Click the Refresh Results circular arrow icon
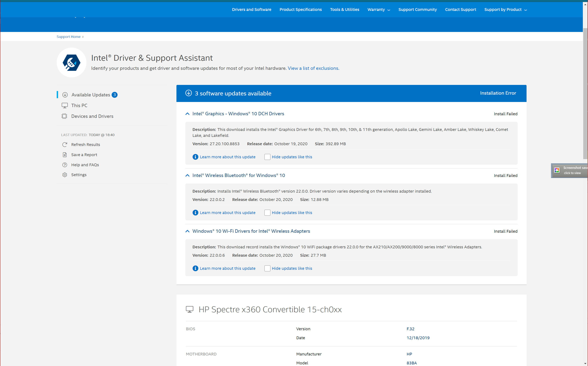The image size is (588, 366). [x=65, y=144]
